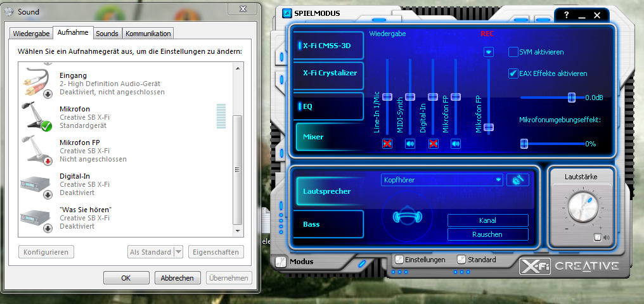Enable the SVM aktivieren checkbox
644x304 pixels.
(513, 52)
